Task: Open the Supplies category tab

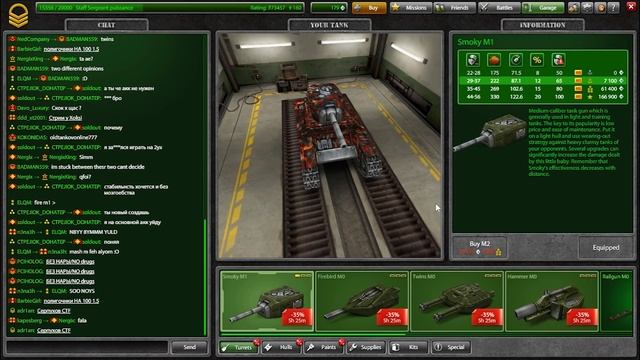Action: [x=366, y=347]
